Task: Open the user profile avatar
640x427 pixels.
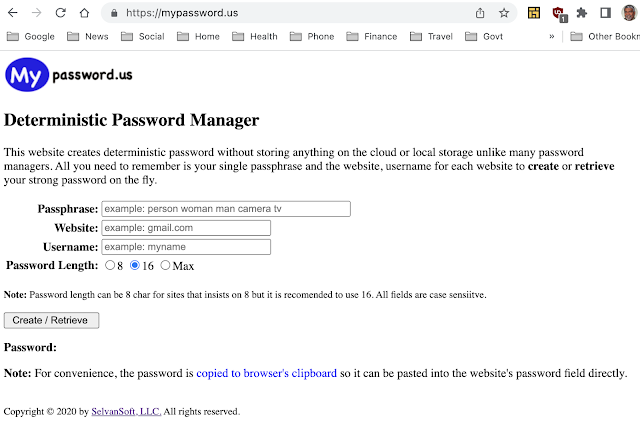Action: [x=630, y=13]
